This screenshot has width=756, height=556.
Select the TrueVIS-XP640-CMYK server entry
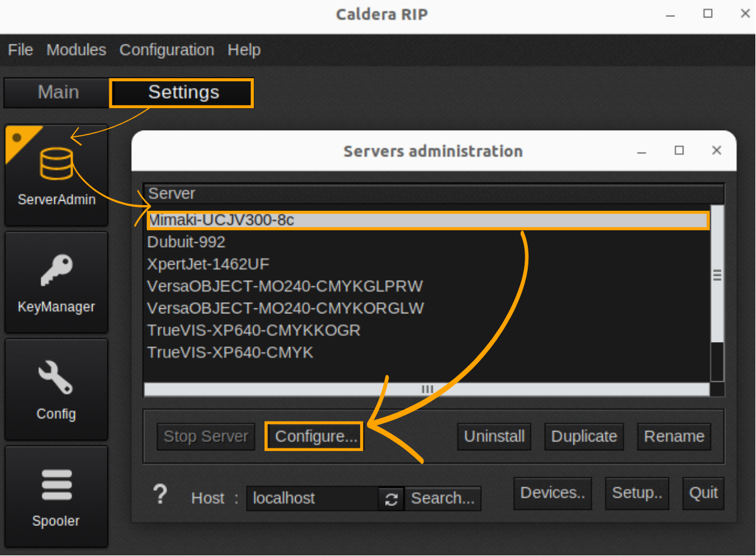[x=230, y=353]
